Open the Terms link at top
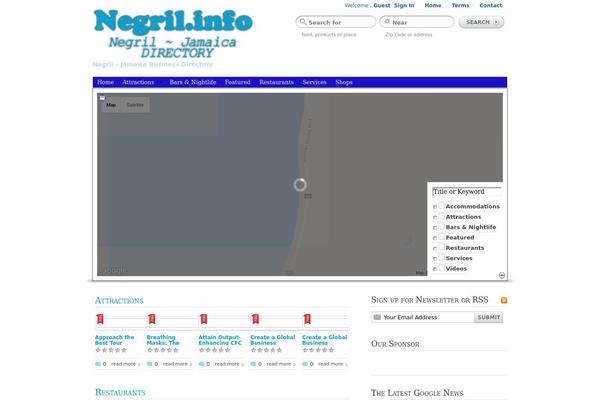This screenshot has height=400, width=600. 460,5
